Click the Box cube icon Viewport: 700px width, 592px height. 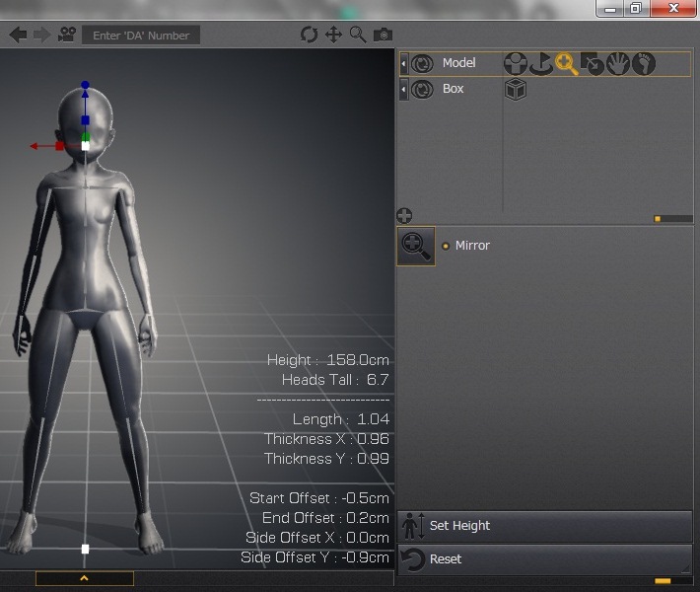pos(515,90)
